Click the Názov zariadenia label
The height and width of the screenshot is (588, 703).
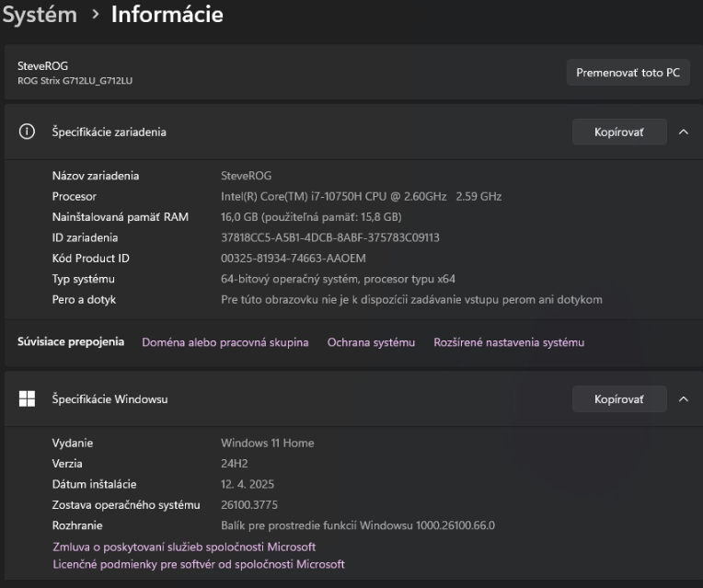pos(96,176)
